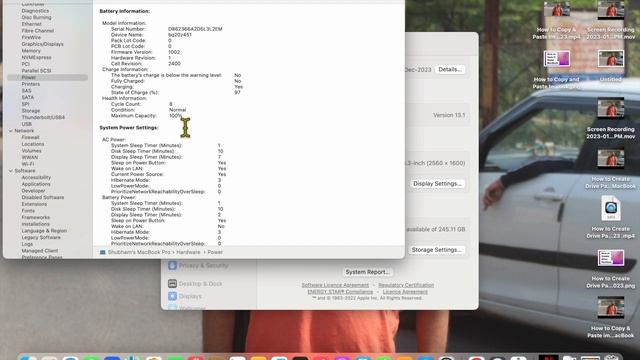The image size is (640, 360).
Task: Select Frameworks under Software
Action: pos(36,218)
